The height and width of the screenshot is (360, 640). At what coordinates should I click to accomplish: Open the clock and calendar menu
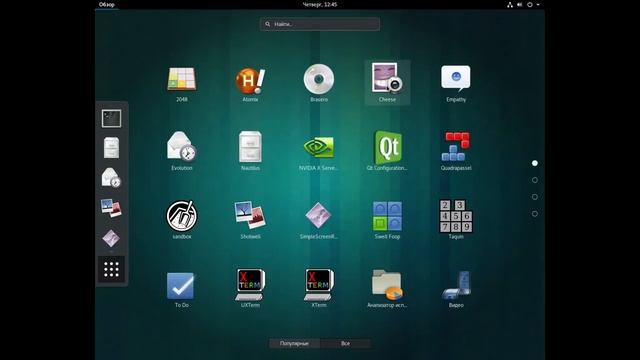[x=320, y=4]
